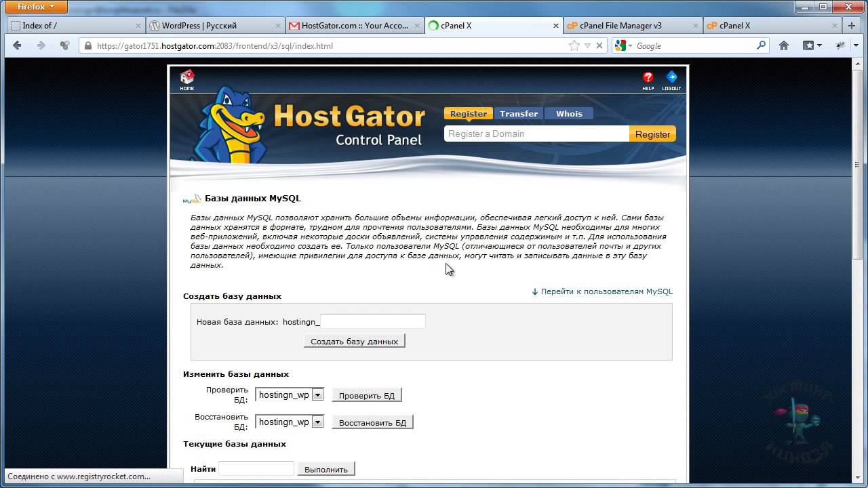Open the cPanel Home icon
Image resolution: width=868 pixels, height=488 pixels.
pos(187,80)
